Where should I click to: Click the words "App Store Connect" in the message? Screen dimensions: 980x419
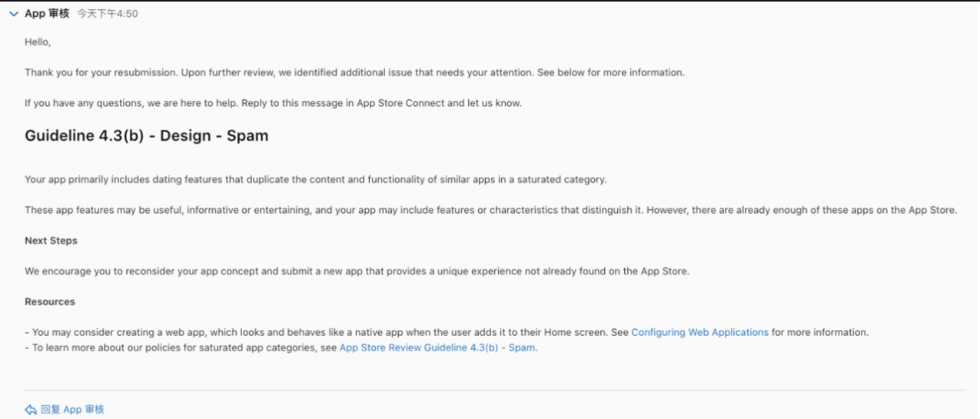coord(400,103)
